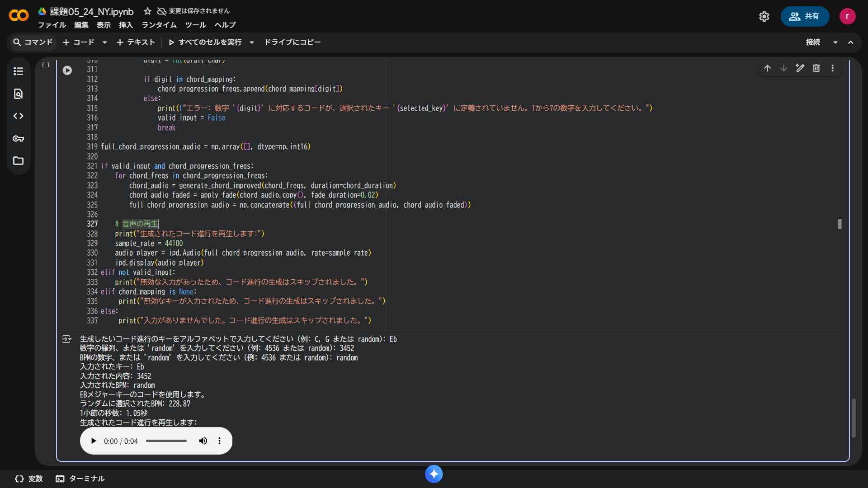Move cell up with arrow icon
The height and width of the screenshot is (488, 868).
point(767,68)
